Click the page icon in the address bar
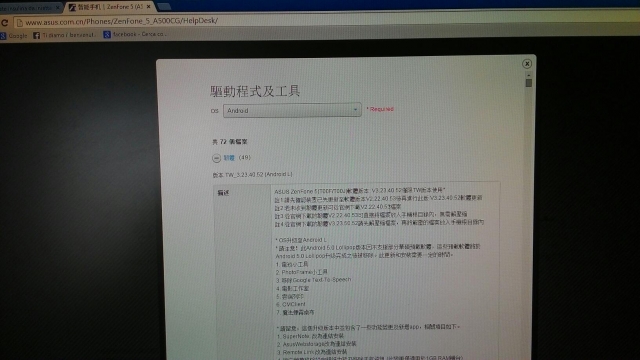The width and height of the screenshot is (640, 360). pos(19,22)
